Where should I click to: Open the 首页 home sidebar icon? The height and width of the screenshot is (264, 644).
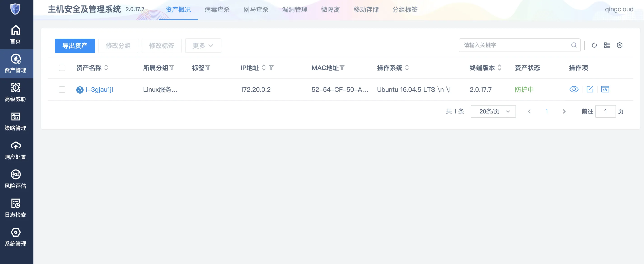tap(16, 34)
